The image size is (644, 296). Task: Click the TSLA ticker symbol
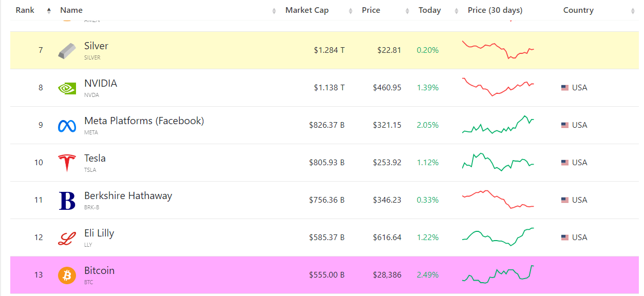pos(90,170)
